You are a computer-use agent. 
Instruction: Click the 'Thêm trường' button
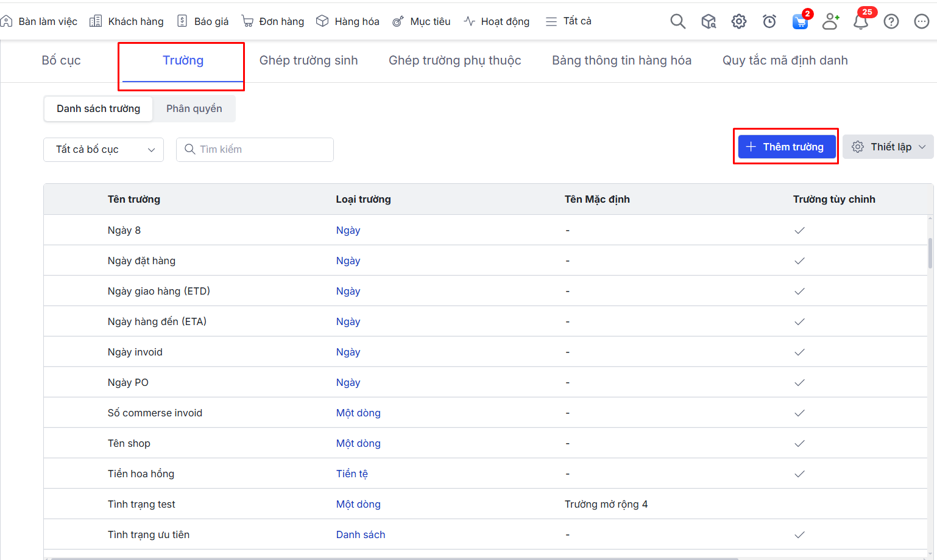(786, 147)
